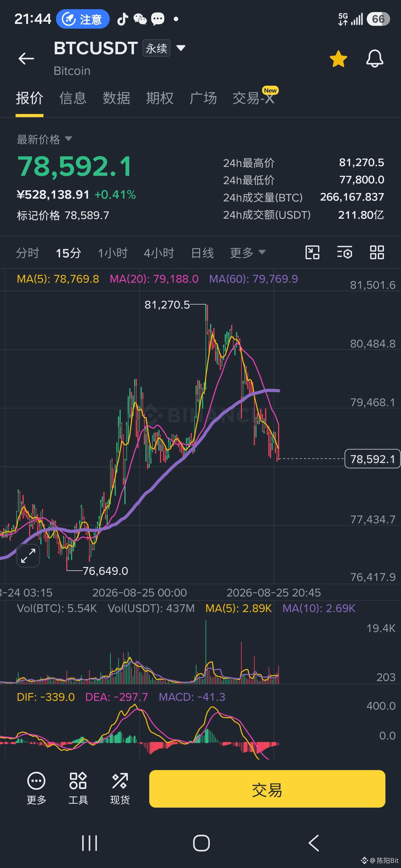Tap the 24h最高价 value 81,270.5
This screenshot has height=868, width=401.
coord(361,162)
